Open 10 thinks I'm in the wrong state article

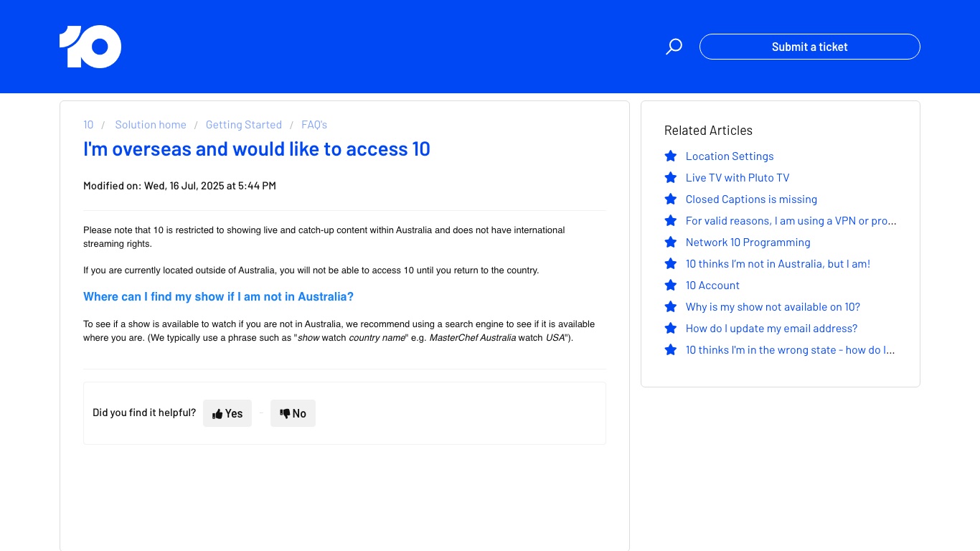pyautogui.click(x=791, y=350)
